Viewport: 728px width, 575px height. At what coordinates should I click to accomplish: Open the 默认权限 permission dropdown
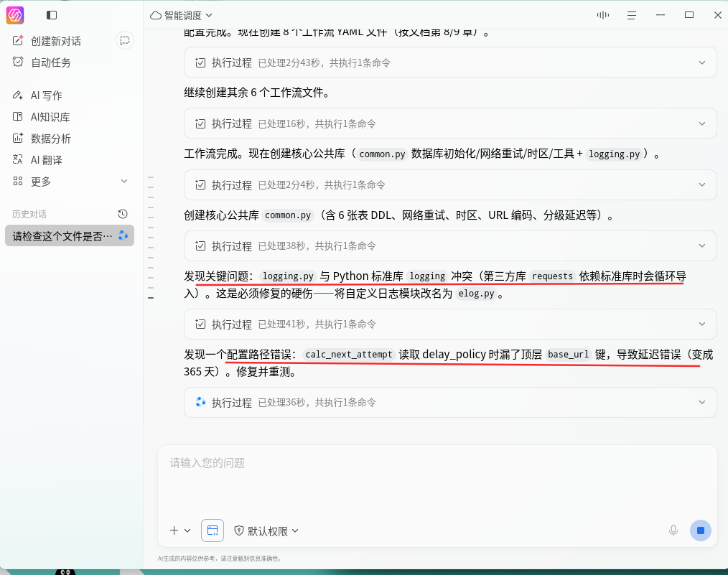[x=266, y=531]
